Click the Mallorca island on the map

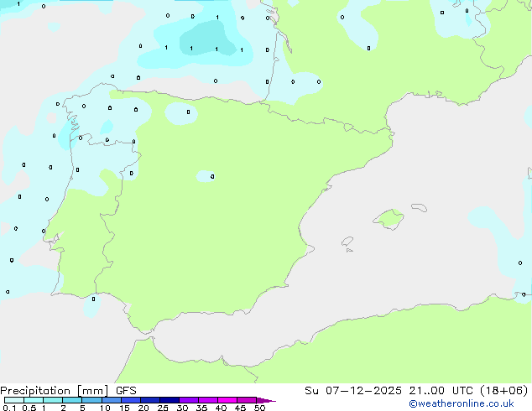(x=389, y=219)
